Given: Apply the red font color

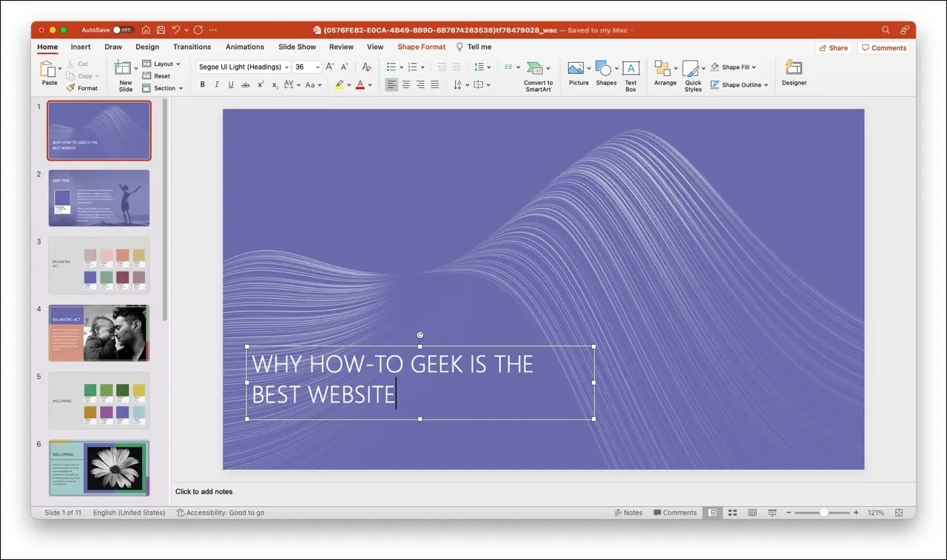Looking at the screenshot, I should coord(360,85).
